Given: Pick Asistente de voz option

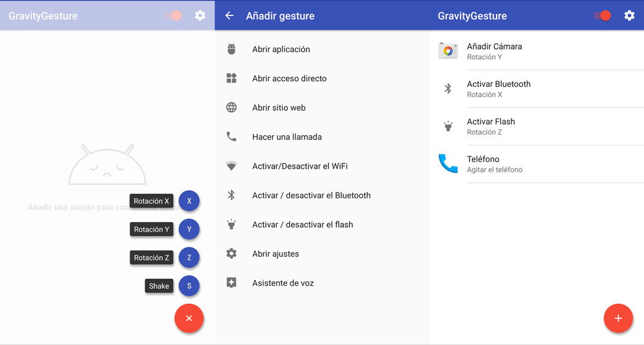Looking at the screenshot, I should (283, 283).
